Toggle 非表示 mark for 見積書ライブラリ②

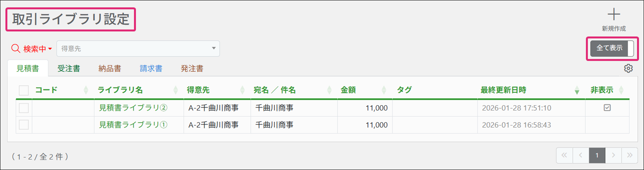tap(607, 108)
